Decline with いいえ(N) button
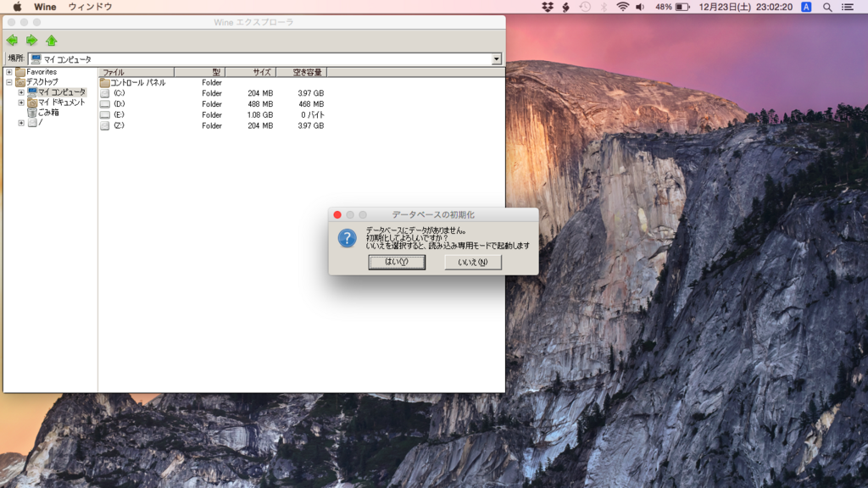The width and height of the screenshot is (868, 488). point(473,263)
